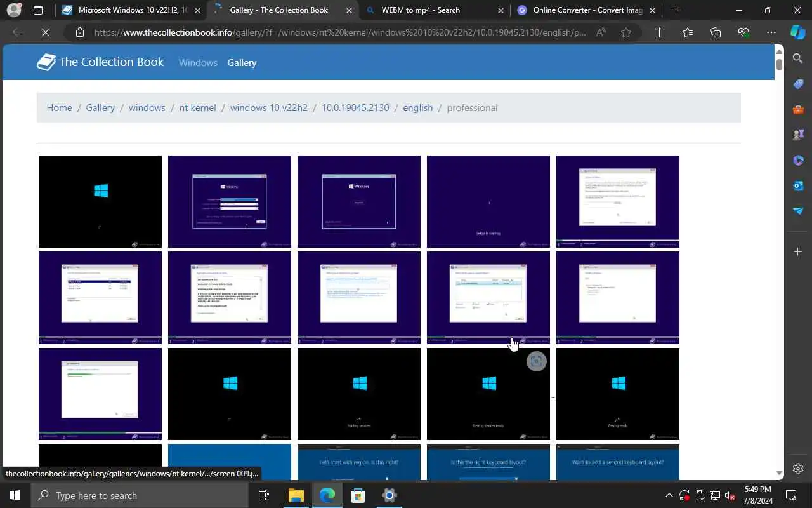Screen dimensions: 812x508
Task: Open the tab actions menu icon
Action: 38,10
